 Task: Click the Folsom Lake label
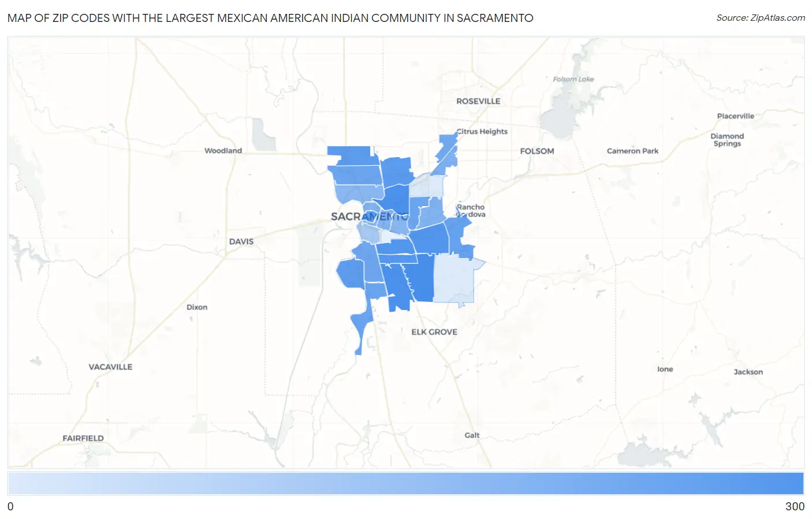click(573, 79)
